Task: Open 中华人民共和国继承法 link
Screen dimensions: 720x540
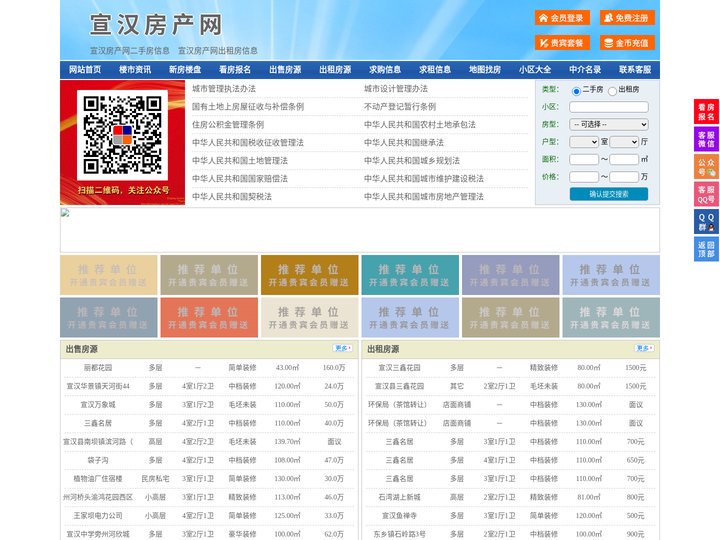Action: coord(404,143)
